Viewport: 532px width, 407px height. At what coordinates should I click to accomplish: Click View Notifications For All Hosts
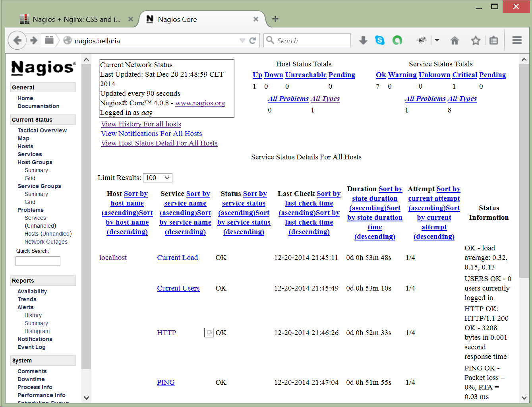tap(151, 134)
